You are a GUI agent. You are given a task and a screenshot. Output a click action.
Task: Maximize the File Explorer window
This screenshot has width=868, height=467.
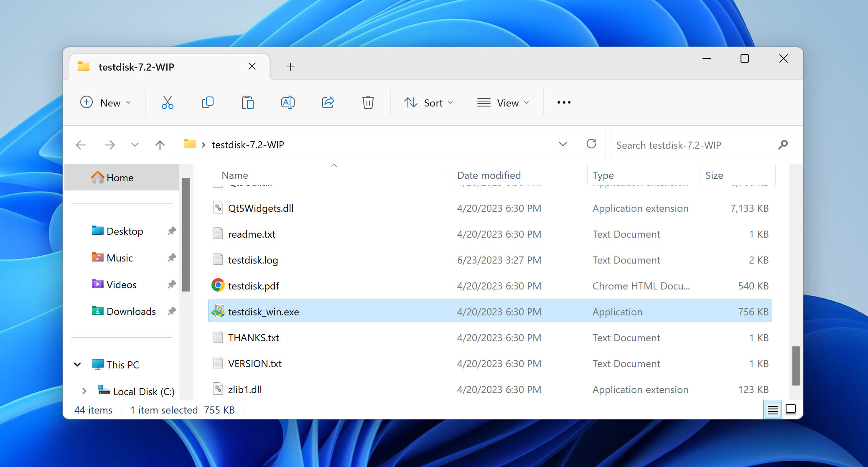coord(745,58)
